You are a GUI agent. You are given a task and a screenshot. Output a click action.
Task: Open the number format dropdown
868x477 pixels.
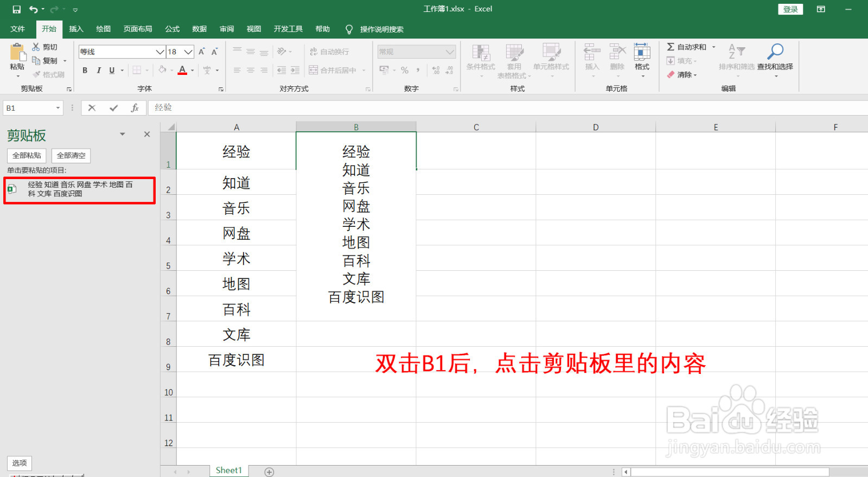(x=449, y=52)
